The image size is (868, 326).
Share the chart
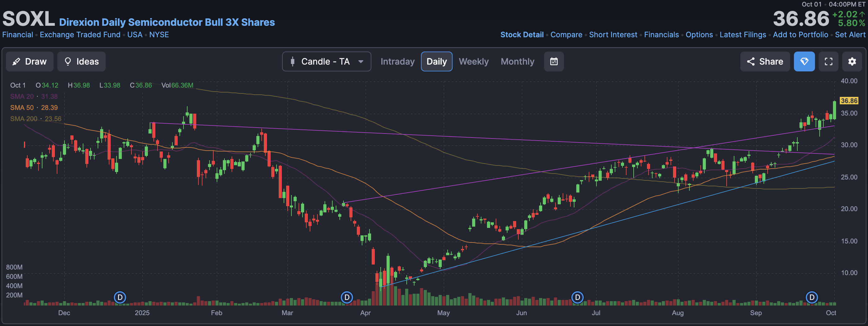[x=765, y=61]
